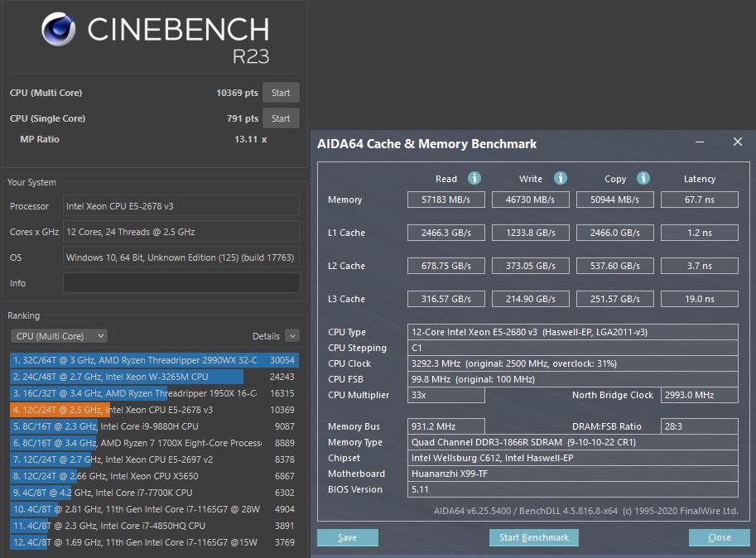756x558 pixels.
Task: Close the AIDA64 window with X
Action: click(x=737, y=142)
